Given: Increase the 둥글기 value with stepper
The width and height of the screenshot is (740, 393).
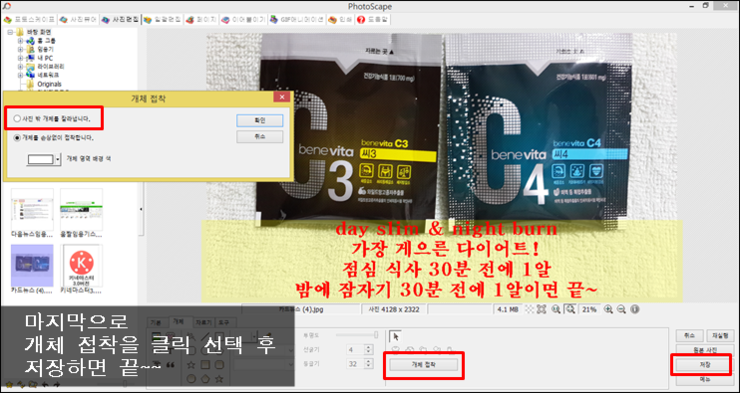Looking at the screenshot, I should [x=369, y=361].
